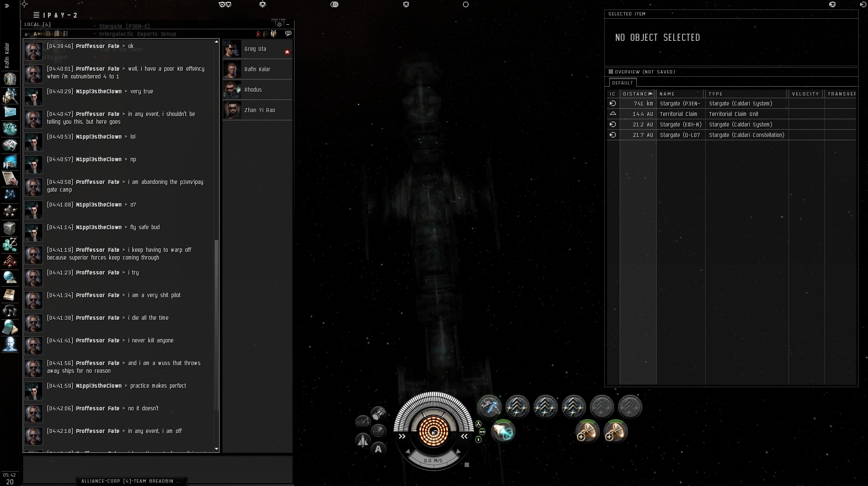This screenshot has width=868, height=486.
Task: Activate the second top-row chevron-star module
Action: (546, 407)
